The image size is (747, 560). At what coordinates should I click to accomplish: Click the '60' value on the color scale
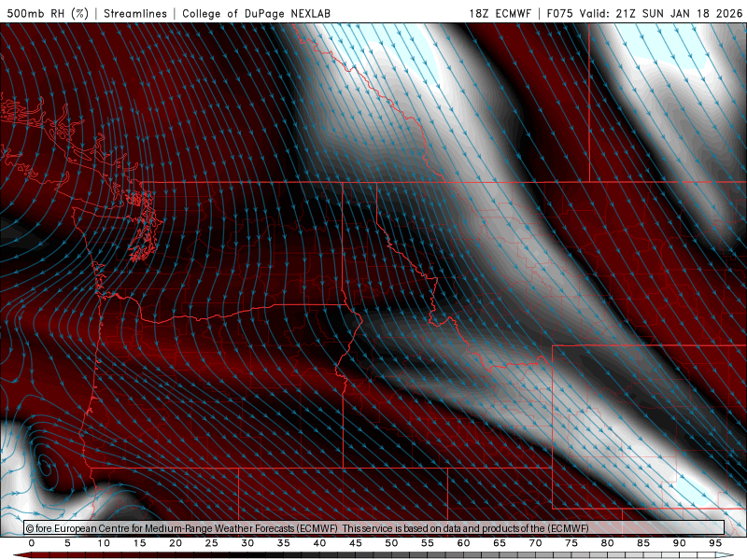pyautogui.click(x=463, y=543)
